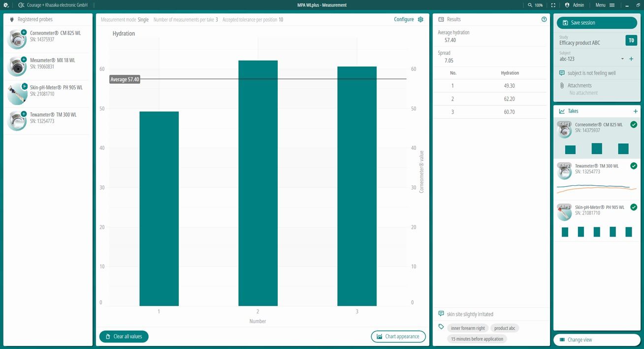
Task: Open the Results help question mark icon
Action: pos(544,19)
